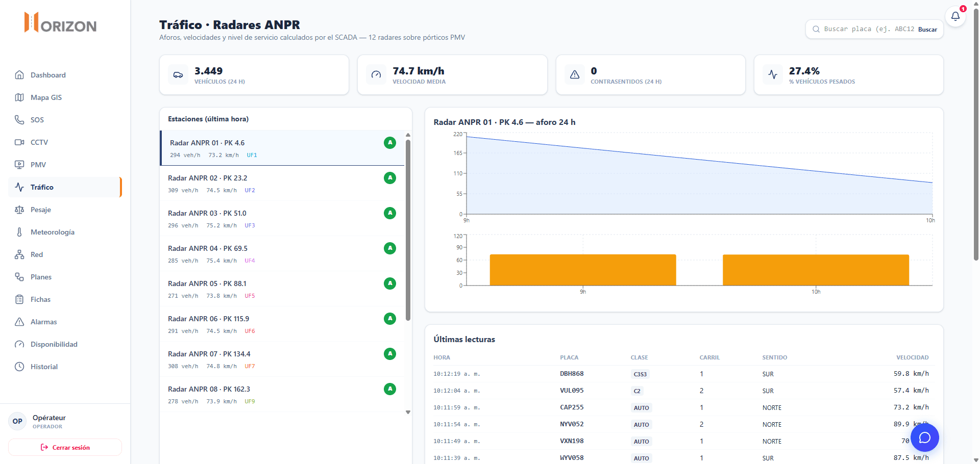
Task: Click the OP user avatar
Action: click(17, 421)
